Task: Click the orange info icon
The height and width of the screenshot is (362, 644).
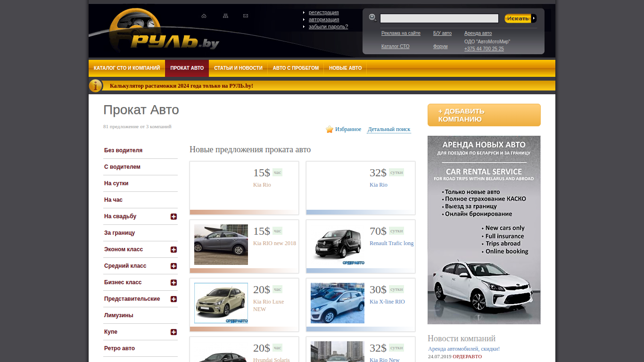Action: [95, 86]
